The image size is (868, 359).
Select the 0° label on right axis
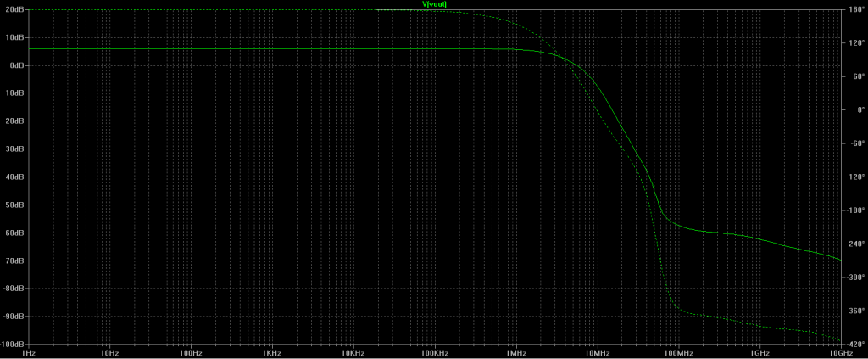[x=851, y=110]
